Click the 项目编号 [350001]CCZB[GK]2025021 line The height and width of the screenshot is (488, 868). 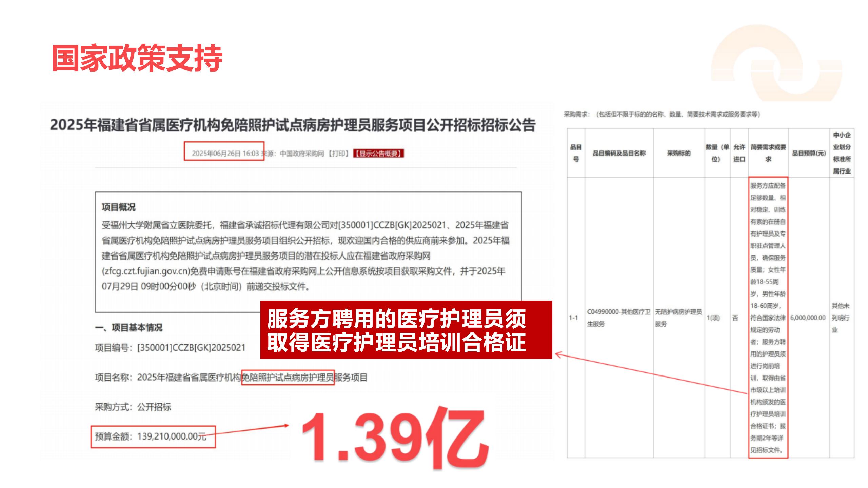[170, 348]
